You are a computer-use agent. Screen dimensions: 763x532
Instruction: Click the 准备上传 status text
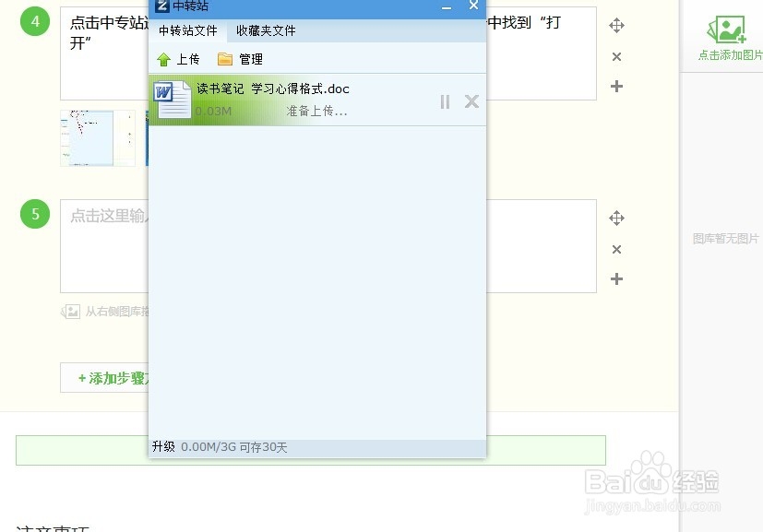pyautogui.click(x=316, y=111)
